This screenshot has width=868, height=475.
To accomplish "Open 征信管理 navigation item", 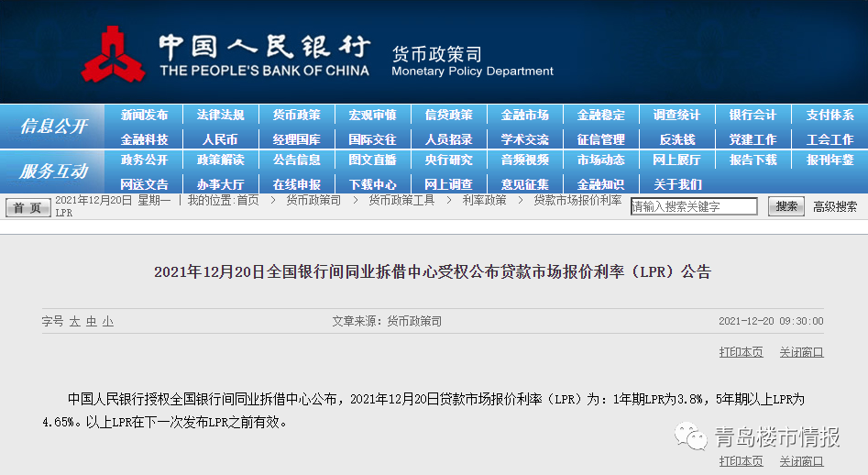I will (x=601, y=139).
